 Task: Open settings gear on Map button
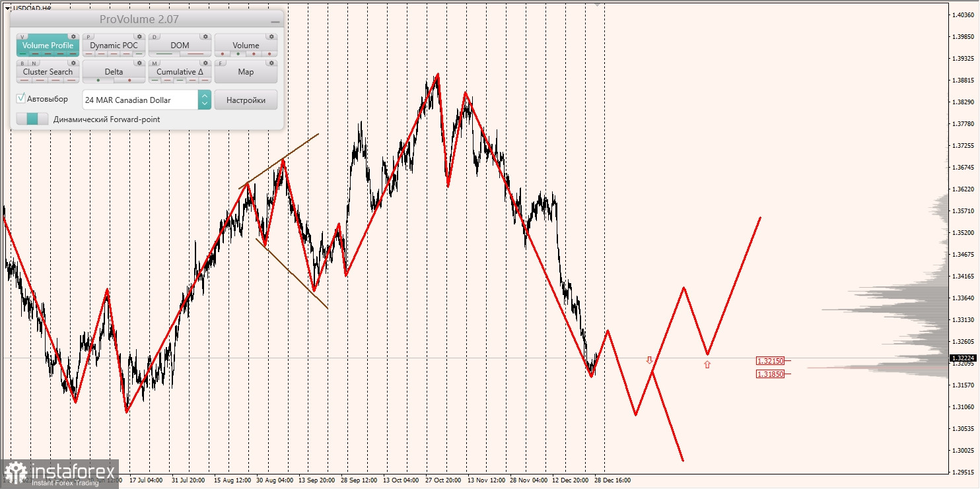(271, 63)
